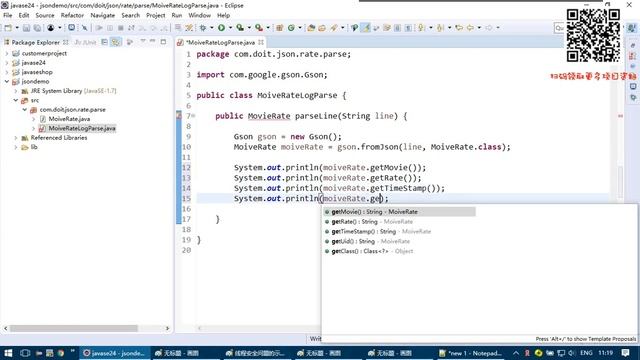Collapse the jsondemo project node
Screen dimensions: 640x360
(x=7, y=82)
